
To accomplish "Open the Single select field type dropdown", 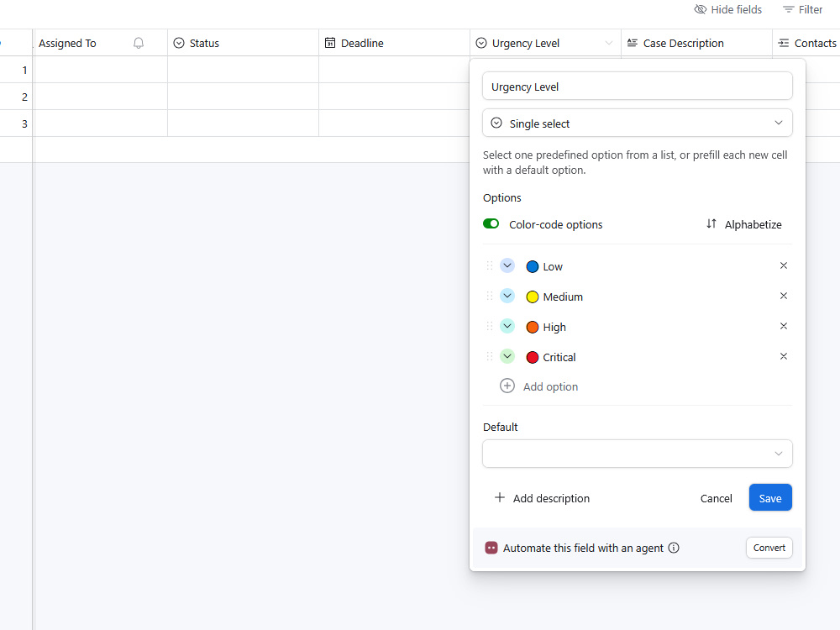I will (637, 123).
